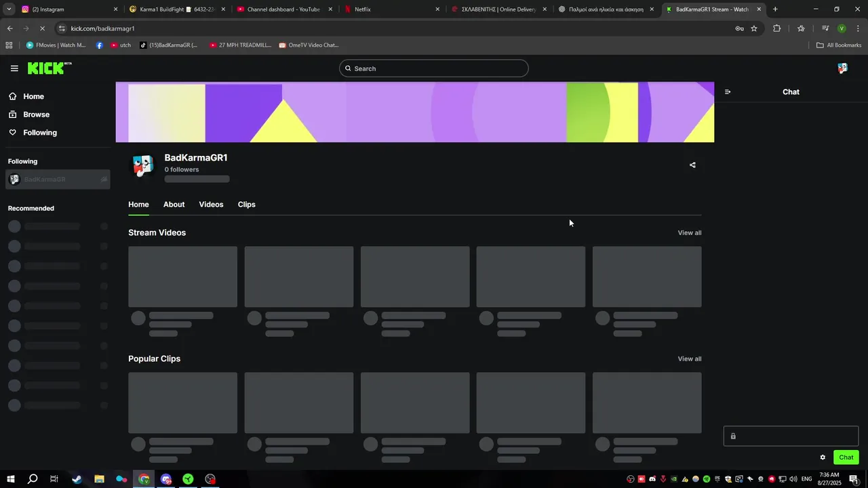Share the BadKarmaGR1 channel via share icon
The height and width of the screenshot is (488, 868).
(x=692, y=165)
